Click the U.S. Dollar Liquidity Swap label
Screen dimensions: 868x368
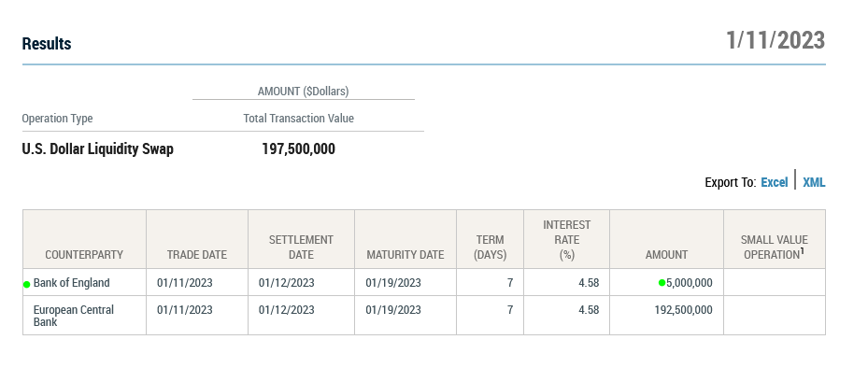(97, 149)
